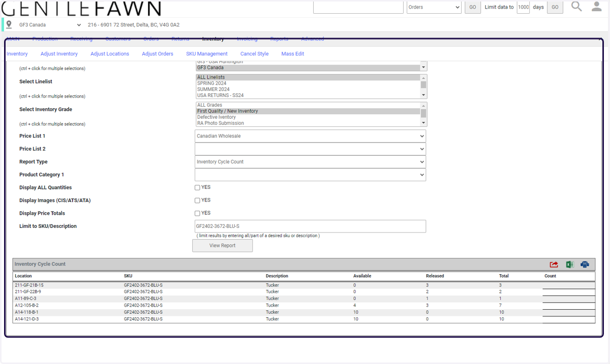
Task: Enable Display Images (CIS/ATS/ATA)
Action: coord(197,201)
